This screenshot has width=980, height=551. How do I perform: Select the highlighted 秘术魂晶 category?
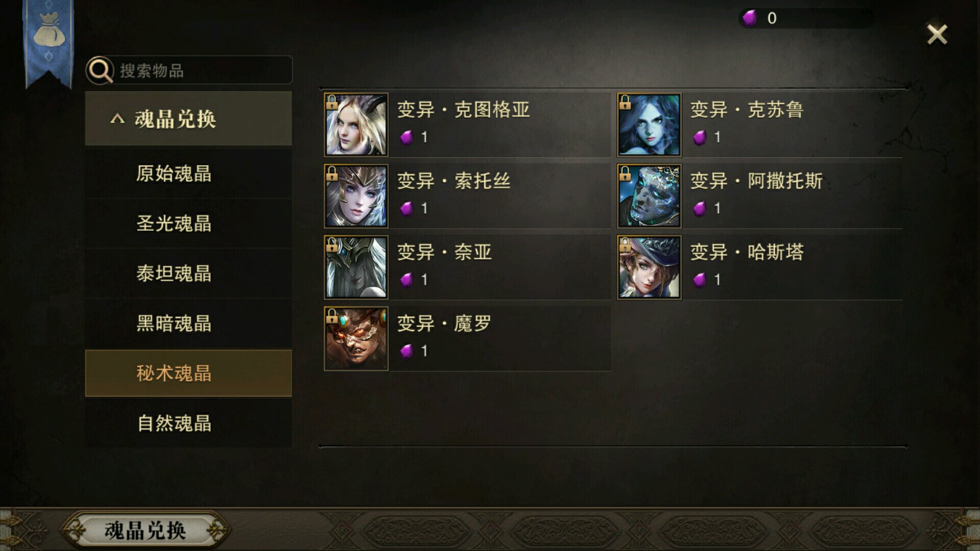188,373
